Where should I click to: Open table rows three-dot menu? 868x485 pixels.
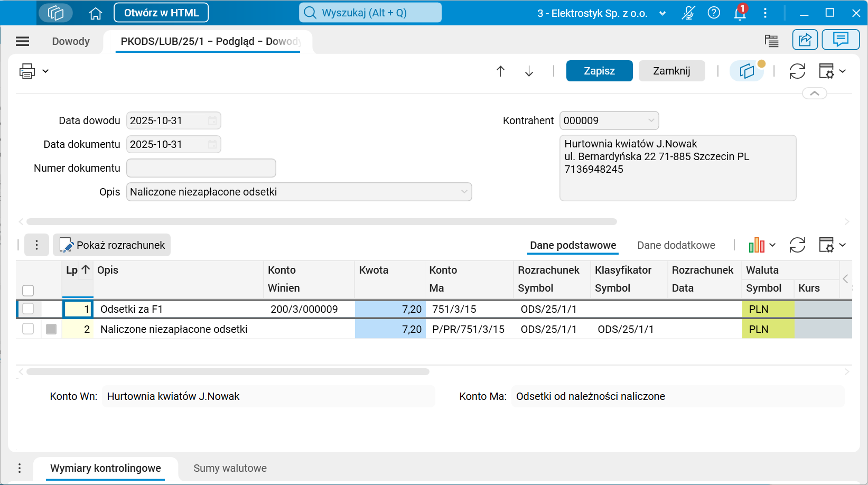point(36,245)
